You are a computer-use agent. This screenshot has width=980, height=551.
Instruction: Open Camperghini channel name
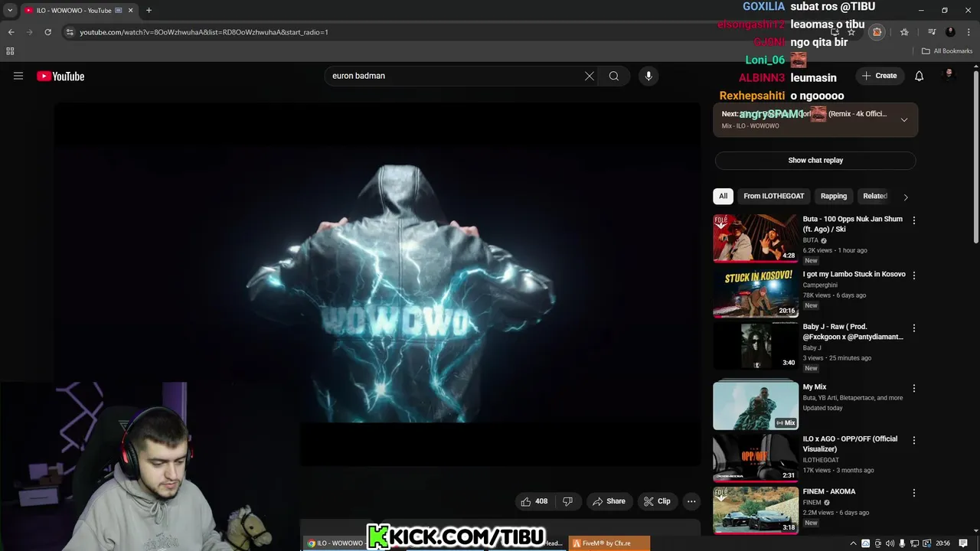pos(820,285)
